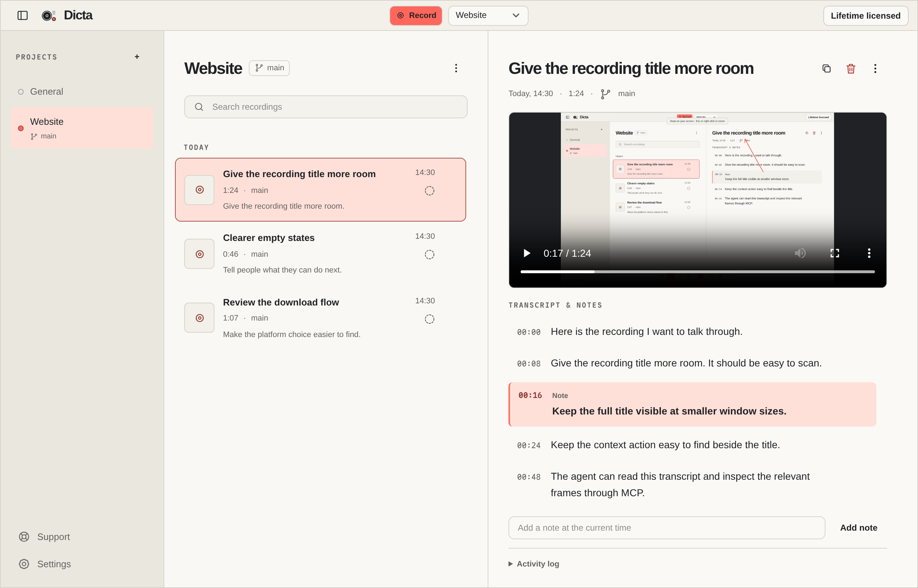Jump to the 00:16 note timestamp
Image resolution: width=918 pixels, height=588 pixels.
click(530, 395)
